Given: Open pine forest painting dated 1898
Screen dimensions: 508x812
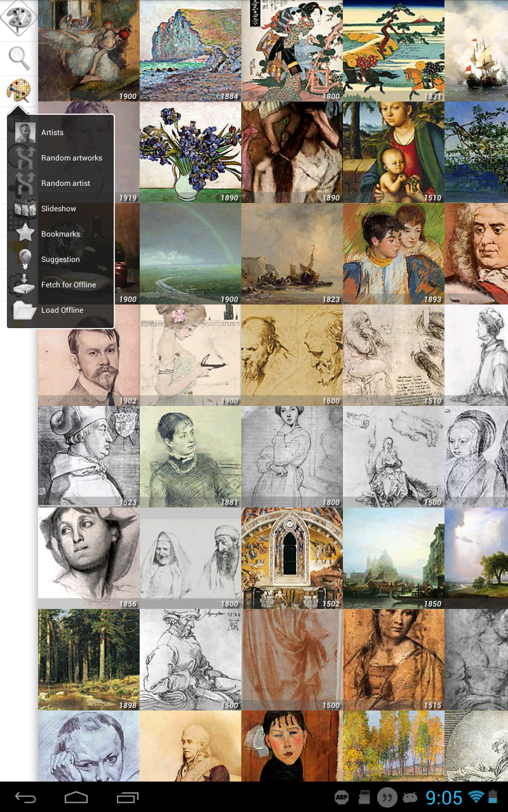Looking at the screenshot, I should pyautogui.click(x=89, y=660).
